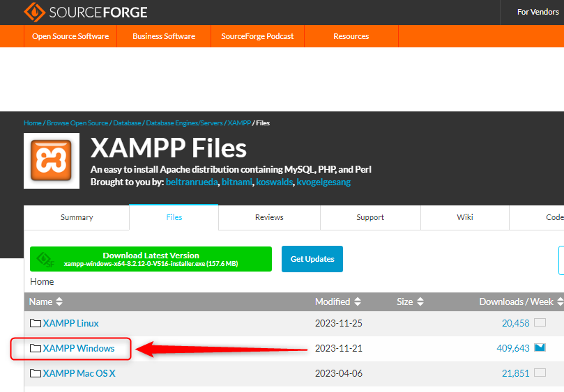The height and width of the screenshot is (392, 564).
Task: Open the SourceForge Podcast menu item
Action: coord(257,36)
